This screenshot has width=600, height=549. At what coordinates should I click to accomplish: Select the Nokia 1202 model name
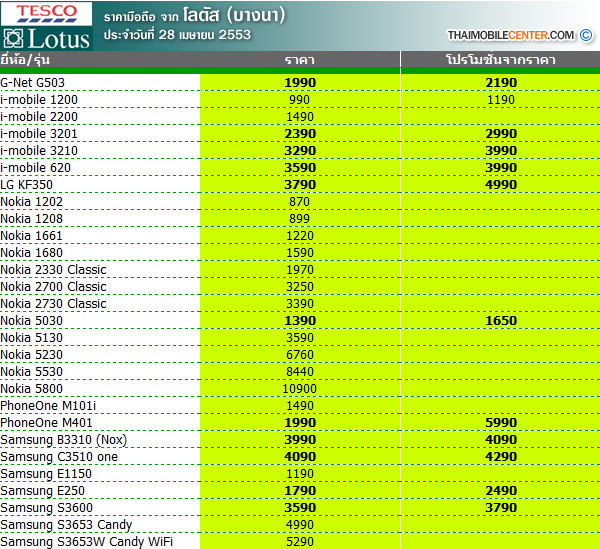(x=31, y=202)
